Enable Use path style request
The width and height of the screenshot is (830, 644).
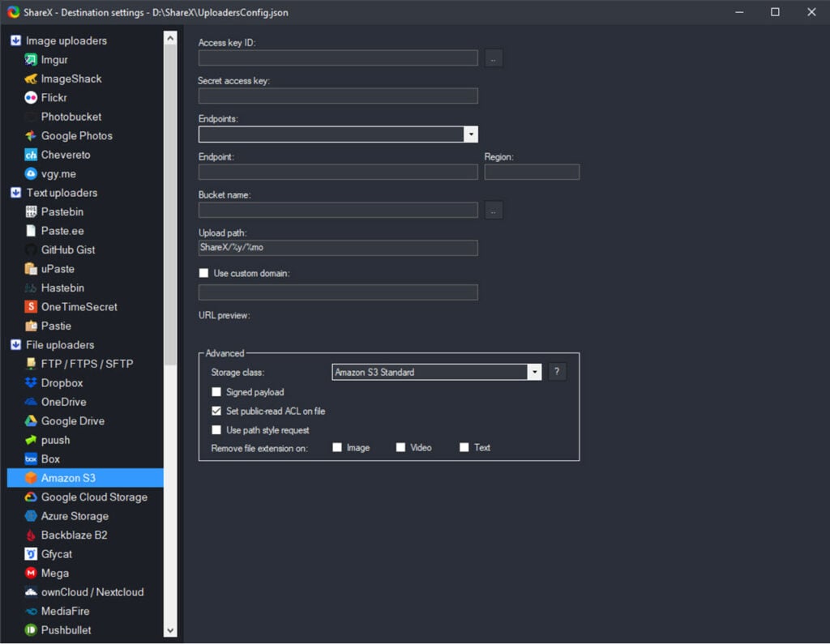pyautogui.click(x=216, y=430)
